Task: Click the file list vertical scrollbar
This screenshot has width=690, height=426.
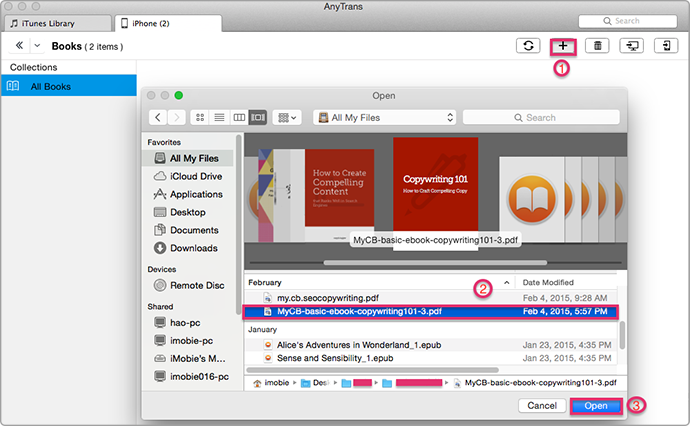Action: [622, 335]
